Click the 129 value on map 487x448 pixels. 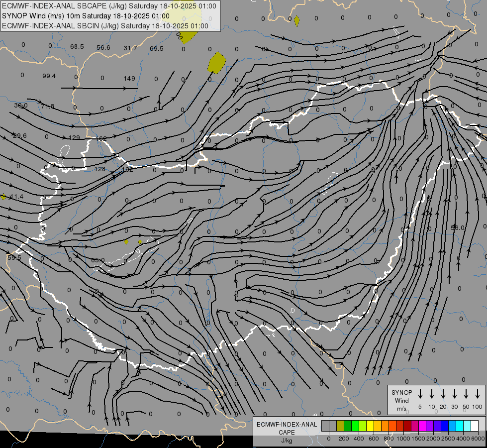(x=74, y=138)
